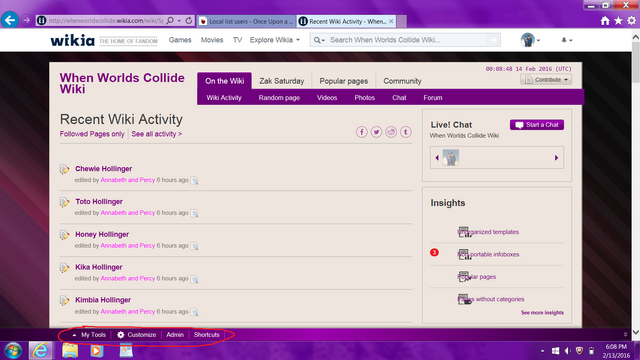Open the Photos menu item
Screen dimensions: 640x360
[364, 98]
